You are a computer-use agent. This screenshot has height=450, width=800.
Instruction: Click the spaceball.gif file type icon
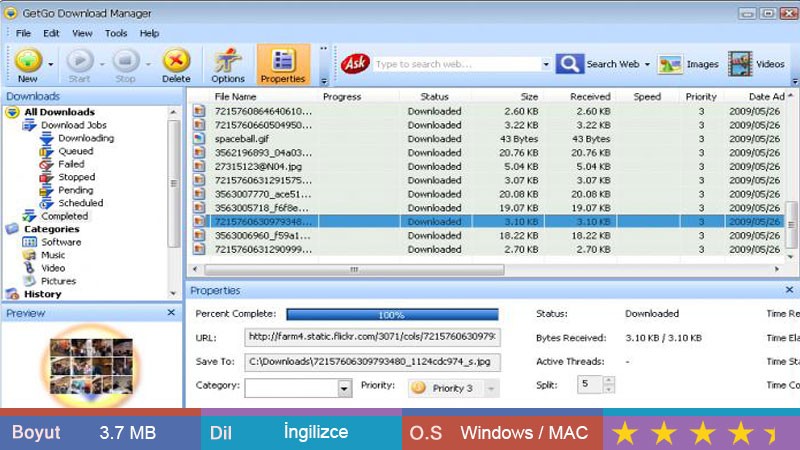(199, 138)
